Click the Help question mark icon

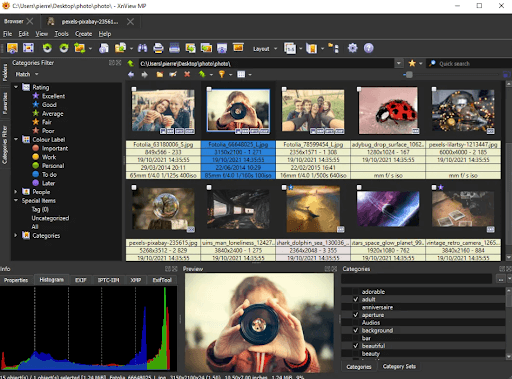tap(368, 48)
